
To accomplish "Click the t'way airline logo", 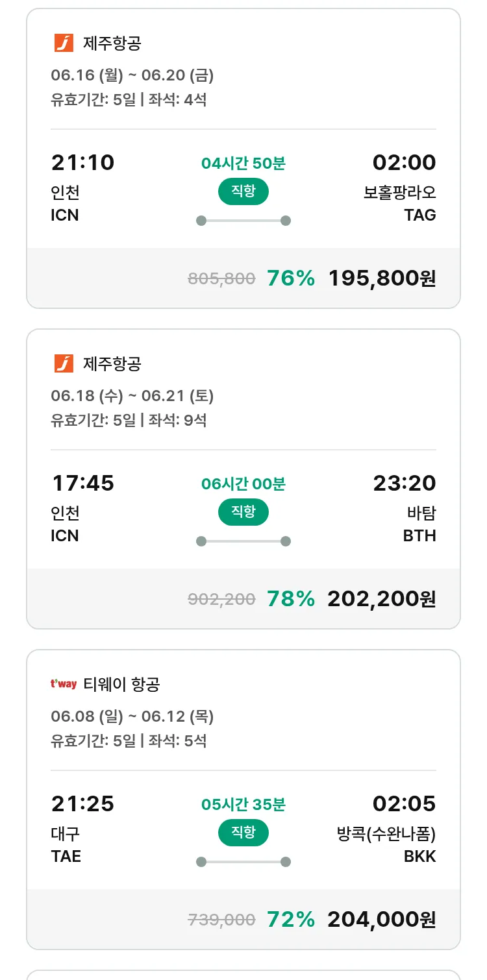I will (64, 684).
